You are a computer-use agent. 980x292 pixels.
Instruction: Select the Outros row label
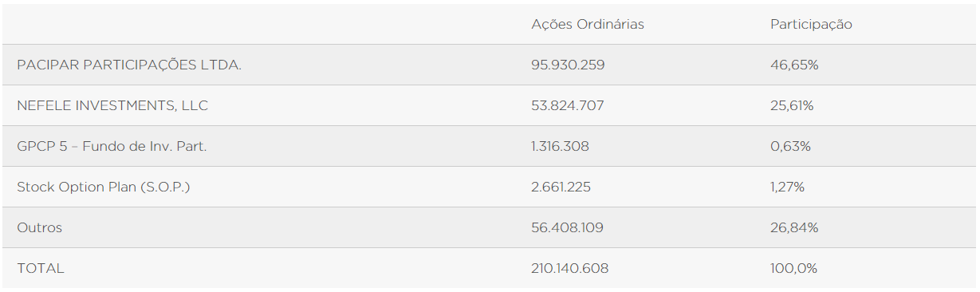(x=39, y=227)
